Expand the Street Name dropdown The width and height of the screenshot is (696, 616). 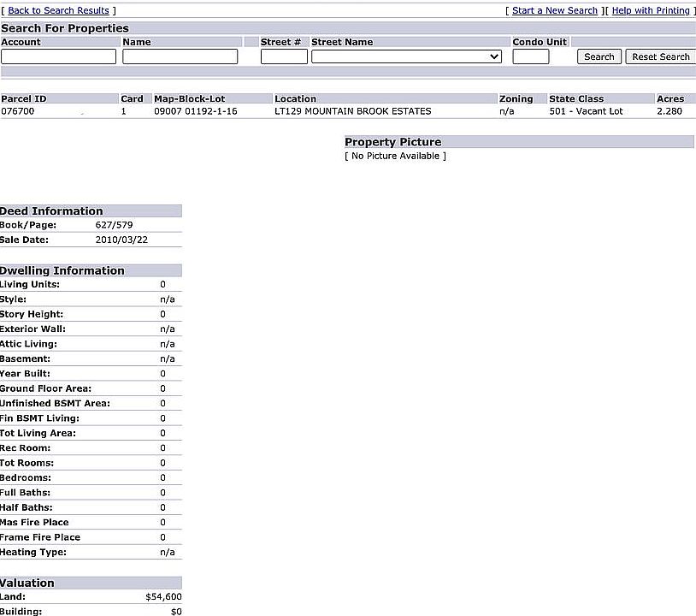tap(407, 56)
